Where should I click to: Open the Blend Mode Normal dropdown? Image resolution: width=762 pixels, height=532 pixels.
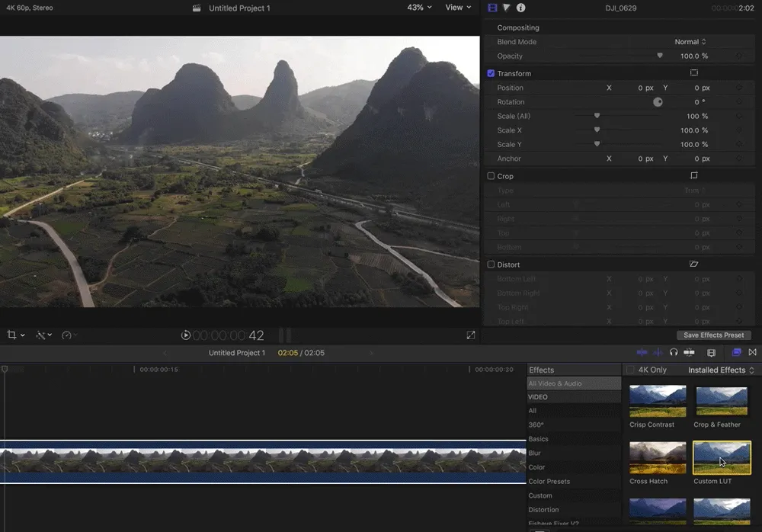690,42
